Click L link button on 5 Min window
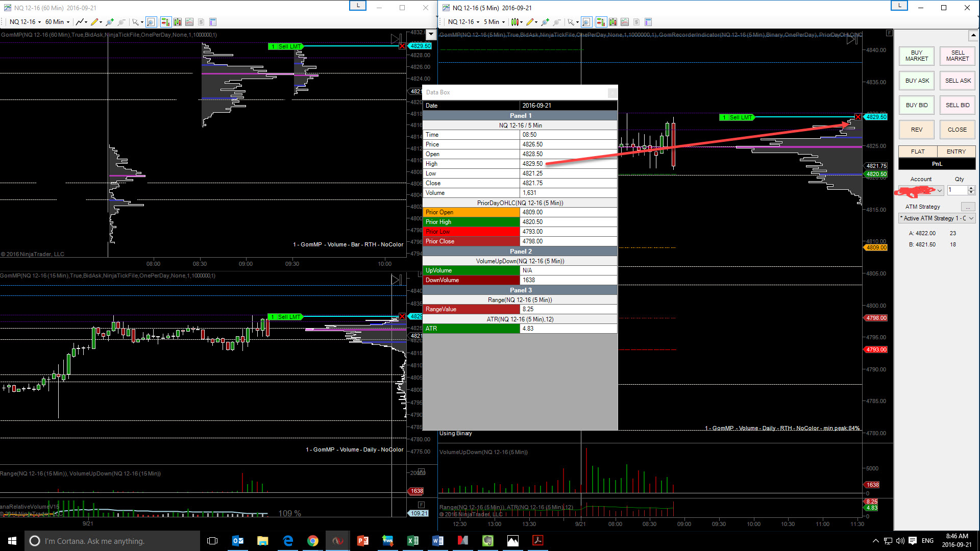The height and width of the screenshot is (551, 980). (899, 6)
